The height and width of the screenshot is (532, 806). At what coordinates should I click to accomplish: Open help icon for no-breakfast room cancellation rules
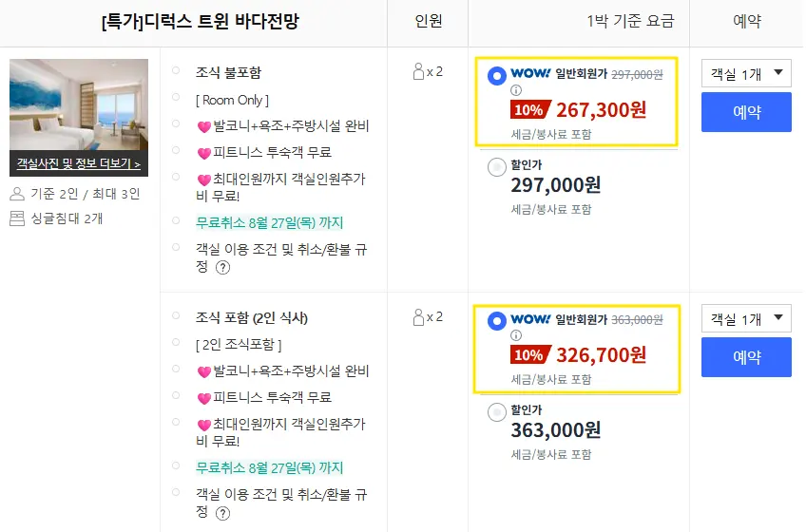[x=222, y=268]
